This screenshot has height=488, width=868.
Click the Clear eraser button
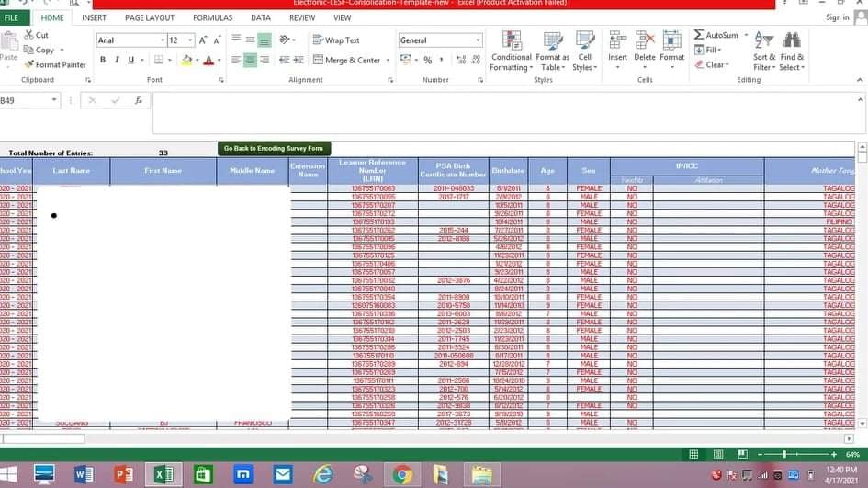point(711,65)
